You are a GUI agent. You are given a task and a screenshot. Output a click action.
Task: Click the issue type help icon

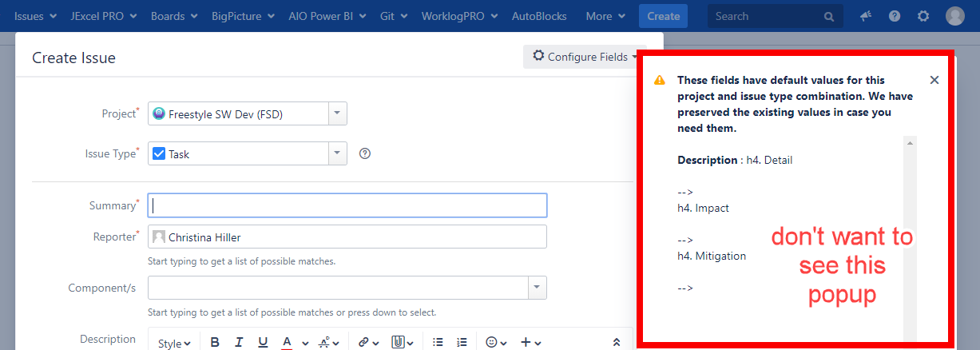tap(365, 153)
